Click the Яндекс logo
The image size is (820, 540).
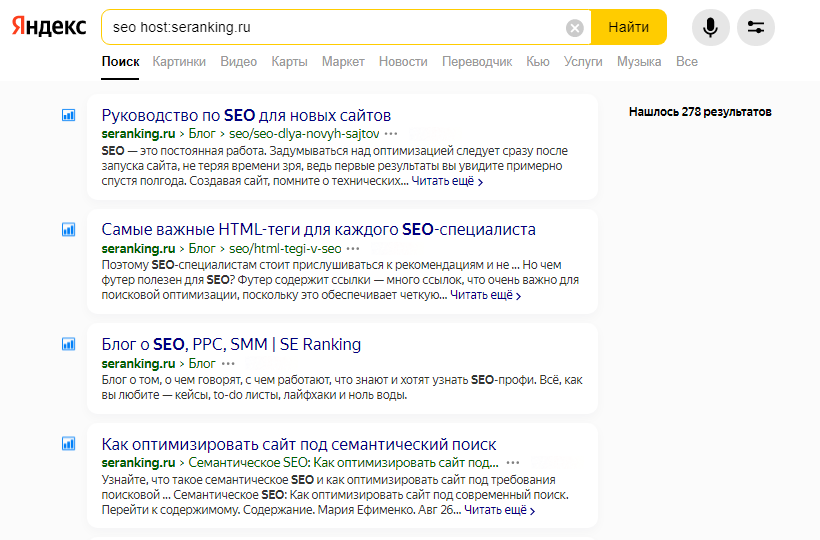click(x=49, y=26)
